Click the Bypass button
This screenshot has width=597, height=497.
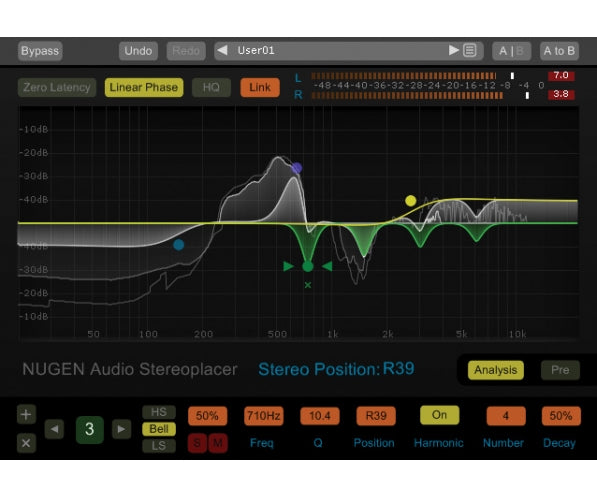point(40,51)
